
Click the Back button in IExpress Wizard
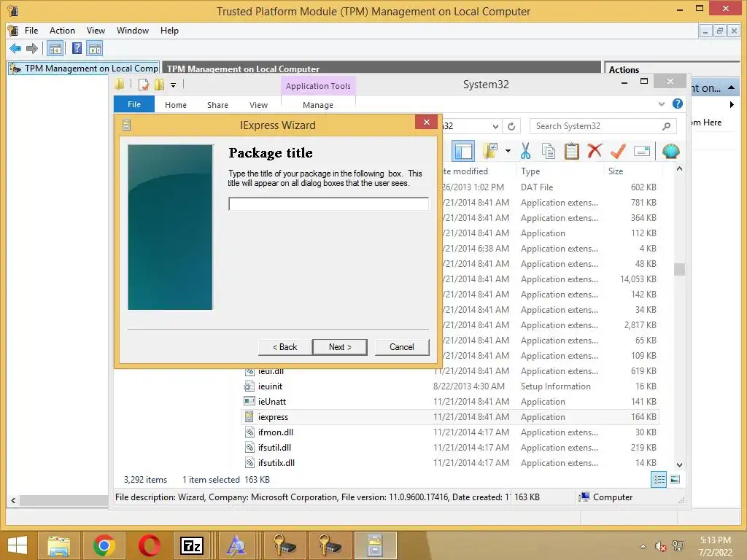[285, 347]
